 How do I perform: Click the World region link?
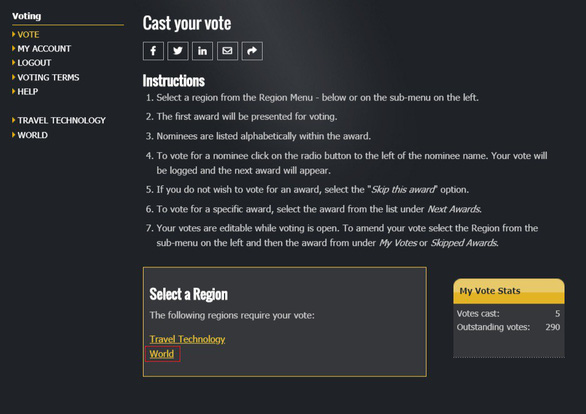(x=162, y=354)
